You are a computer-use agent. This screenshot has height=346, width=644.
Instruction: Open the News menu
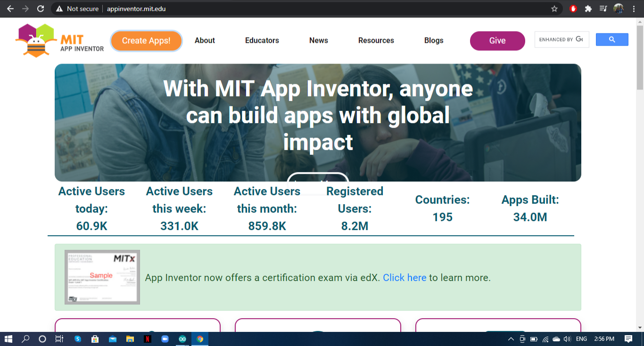[319, 41]
